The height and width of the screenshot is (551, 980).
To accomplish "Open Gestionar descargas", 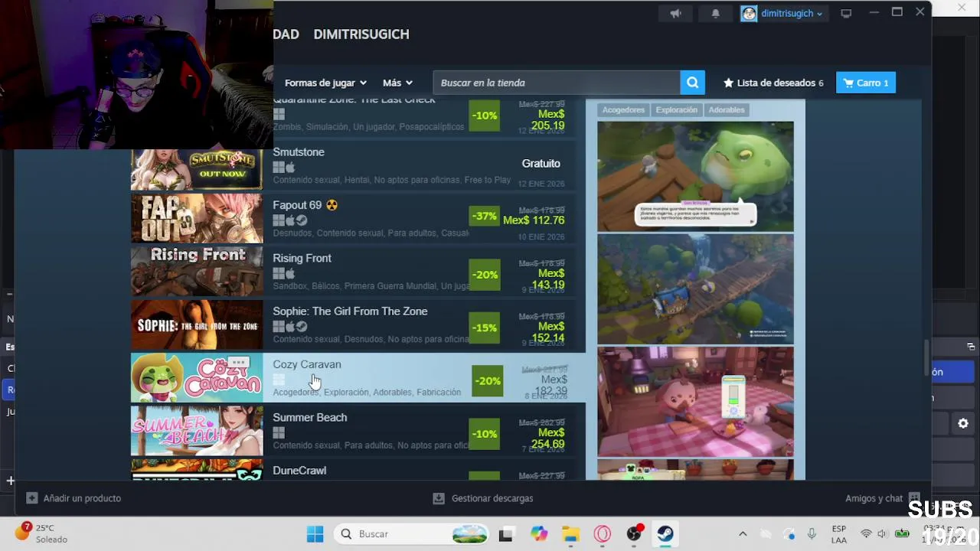I will (492, 498).
